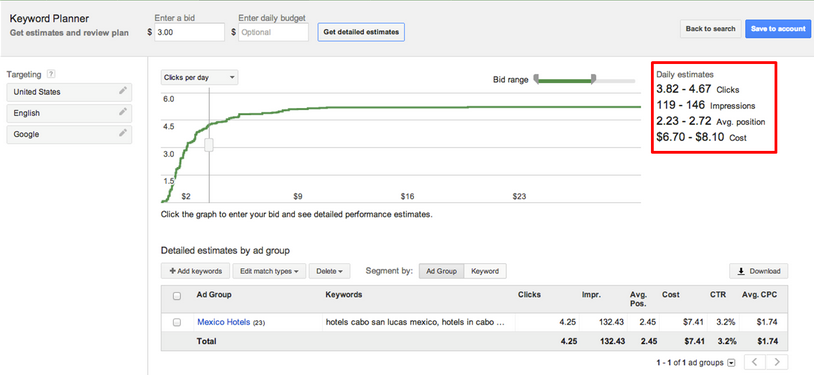
Task: Click pencil icon next to Google
Action: (123, 133)
